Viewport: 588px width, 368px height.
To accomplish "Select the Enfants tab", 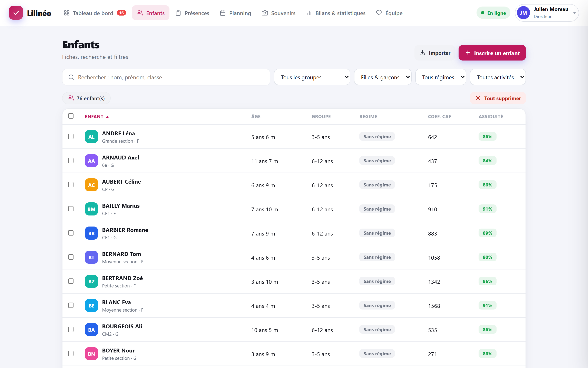I will click(151, 13).
